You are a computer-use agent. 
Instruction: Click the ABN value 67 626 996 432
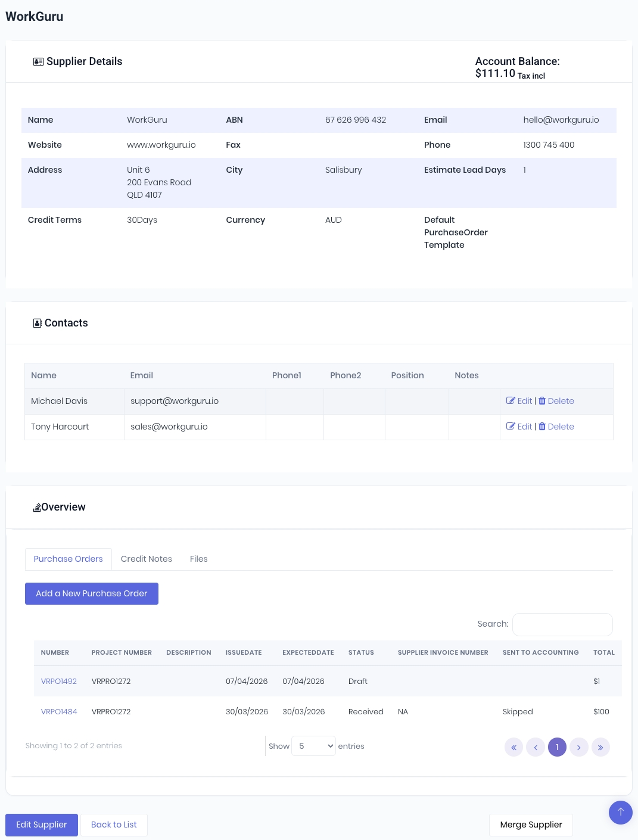point(356,120)
